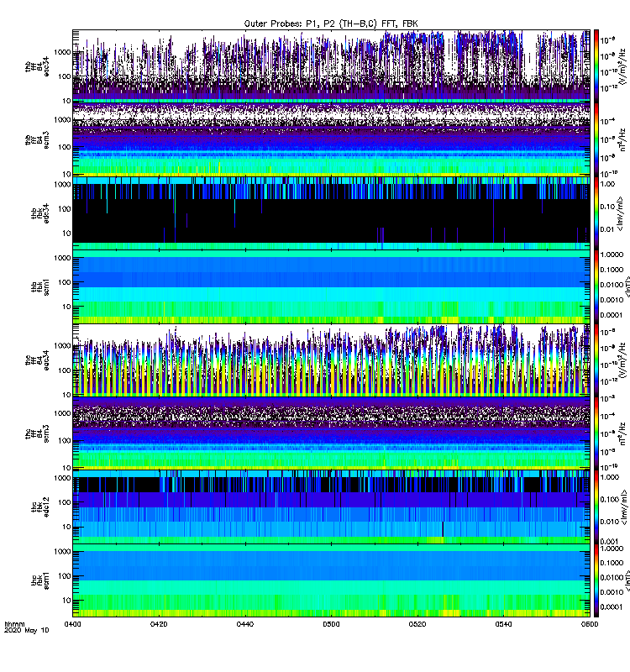630x672 pixels.
Task: Click the thb scm3 panel color bar
Action: [x=596, y=139]
